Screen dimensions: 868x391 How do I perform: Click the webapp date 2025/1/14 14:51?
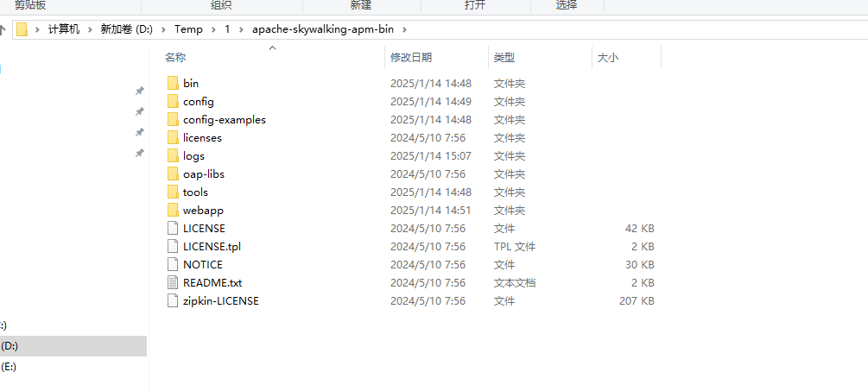click(431, 211)
